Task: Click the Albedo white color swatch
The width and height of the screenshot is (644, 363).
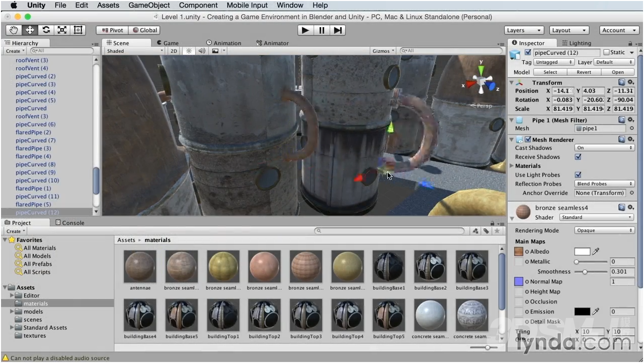Action: pyautogui.click(x=582, y=252)
